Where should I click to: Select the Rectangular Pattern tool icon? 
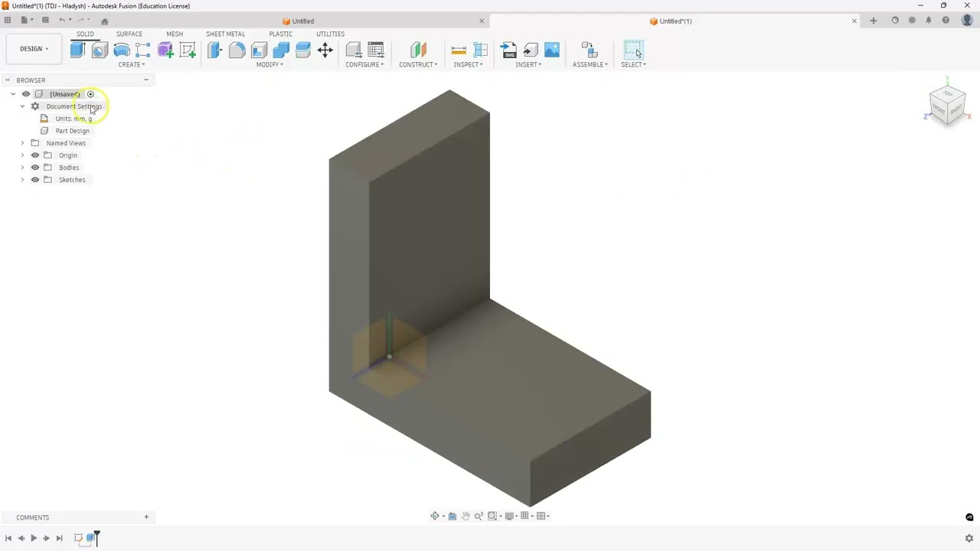[x=143, y=51]
